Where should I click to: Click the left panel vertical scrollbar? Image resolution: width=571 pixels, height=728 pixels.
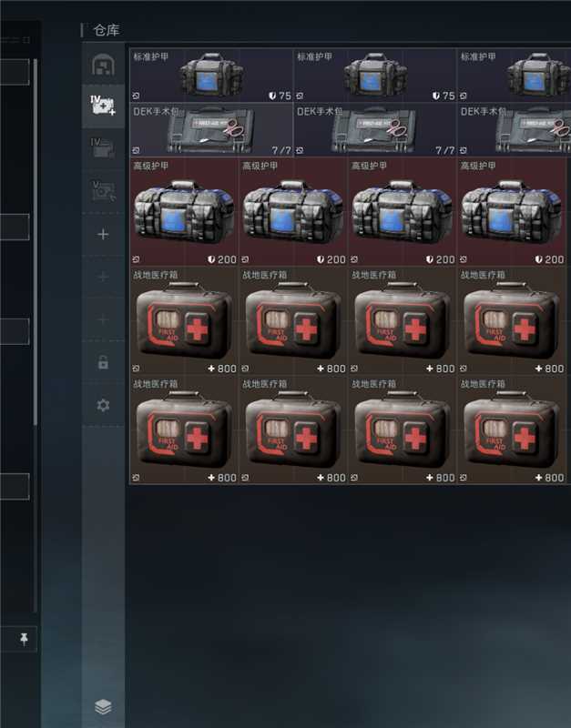coord(35,241)
